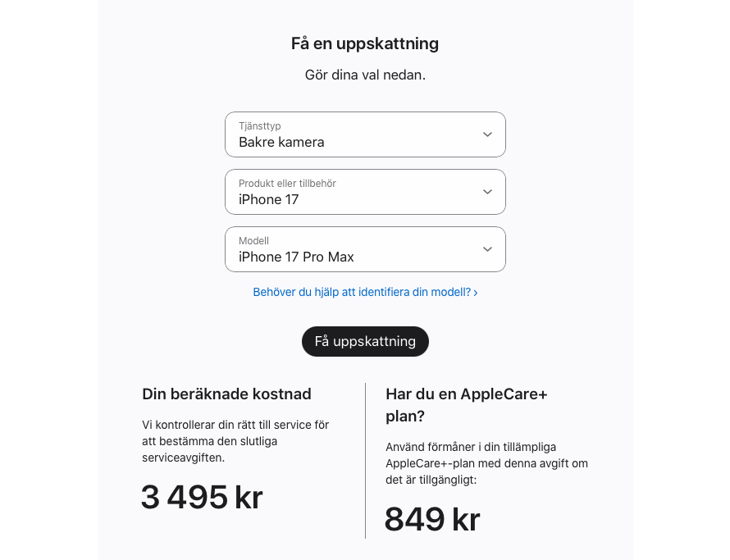Viewport: 730px width, 560px height.
Task: Open the Behöver du hjälp att identifiera link
Action: point(365,293)
